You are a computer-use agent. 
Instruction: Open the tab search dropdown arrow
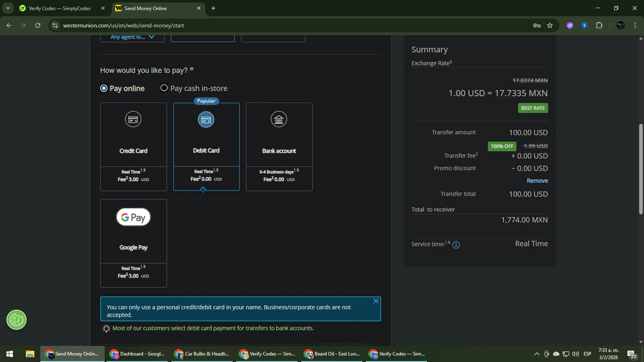tap(8, 8)
